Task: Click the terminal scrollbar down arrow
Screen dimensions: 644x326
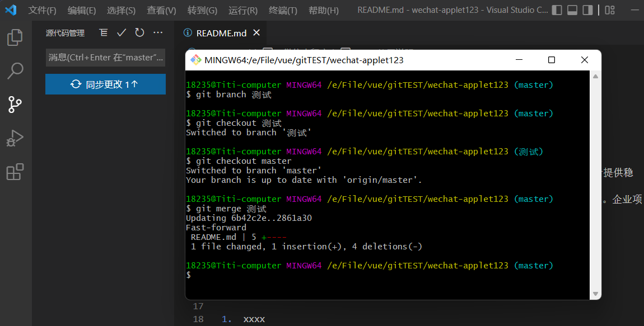Action: pyautogui.click(x=596, y=294)
